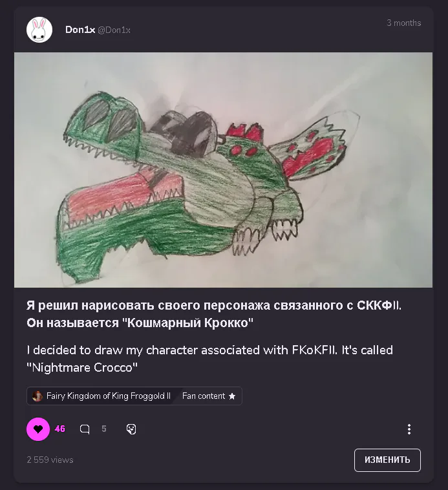Open the three-dot more options menu
The image size is (448, 490).
[x=409, y=429]
